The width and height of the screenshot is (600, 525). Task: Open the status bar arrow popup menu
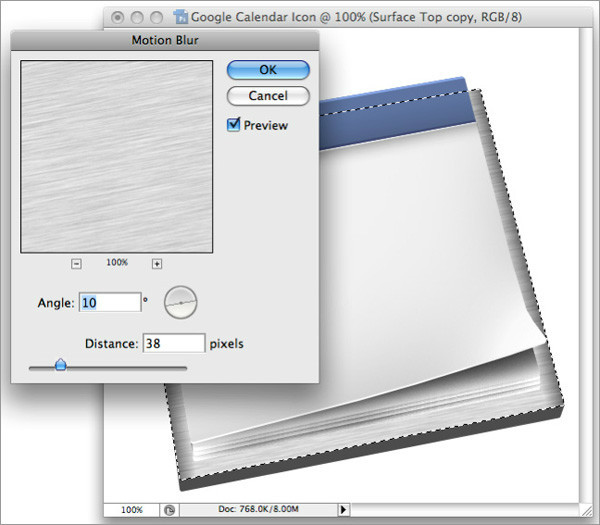344,509
